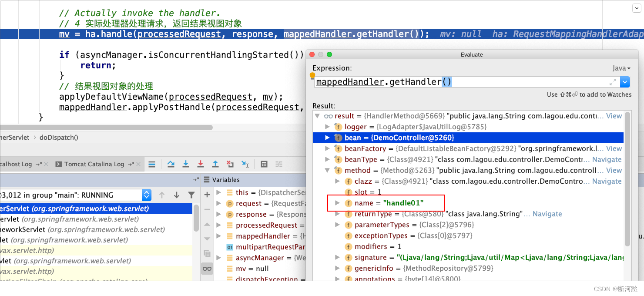Click the mappedHandler.getHandler() expression field
Screen dimensions: 644x296
click(383, 82)
